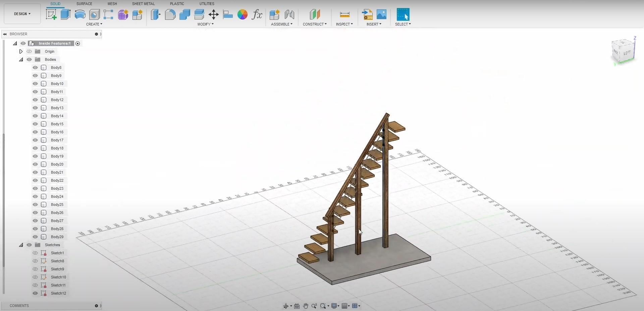This screenshot has width=644, height=311.
Task: Switch to the PLASTIC tab
Action: pyautogui.click(x=177, y=4)
